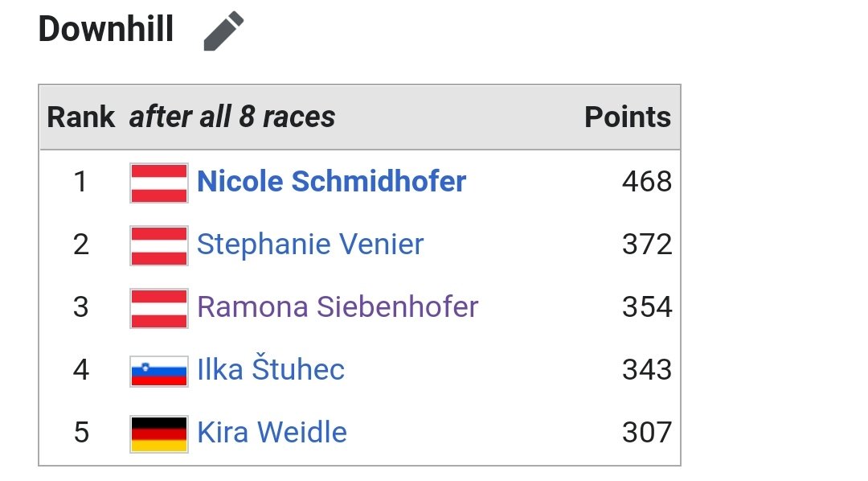Visit the Kira Weidle page link

(x=272, y=432)
